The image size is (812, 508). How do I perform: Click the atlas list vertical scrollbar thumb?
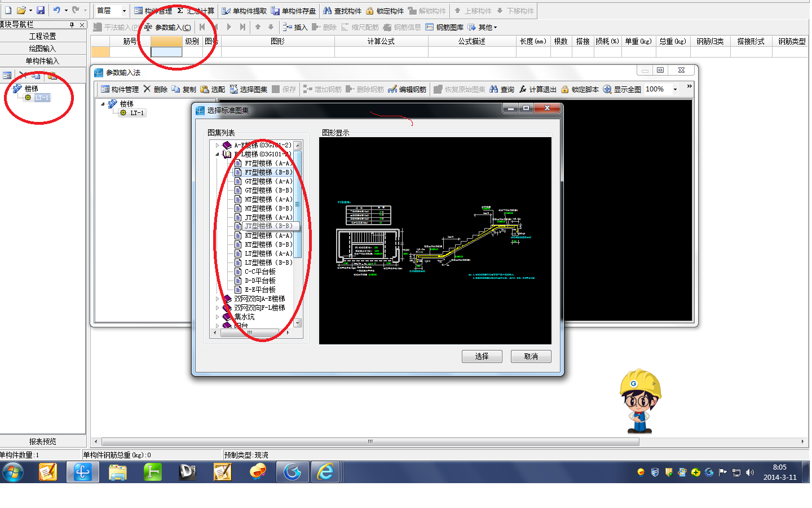pyautogui.click(x=298, y=204)
